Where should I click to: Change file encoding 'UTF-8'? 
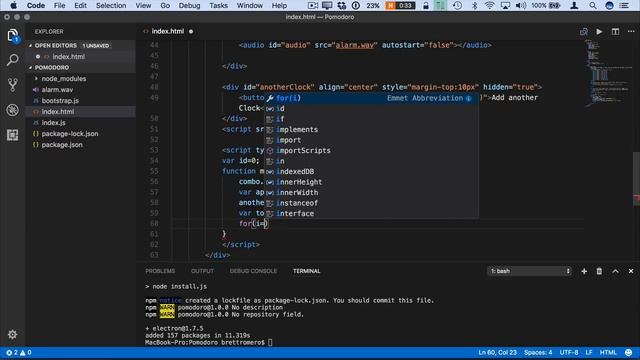(569, 352)
